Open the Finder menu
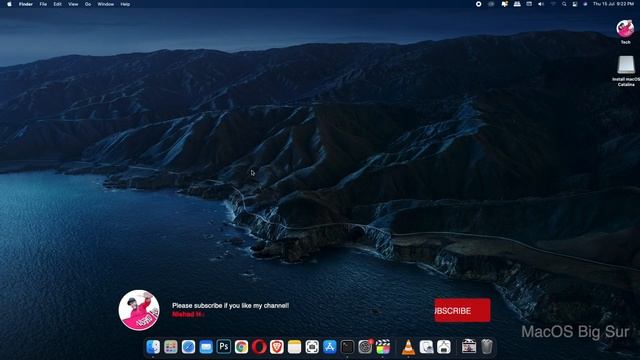This screenshot has width=640, height=360. pos(26,4)
